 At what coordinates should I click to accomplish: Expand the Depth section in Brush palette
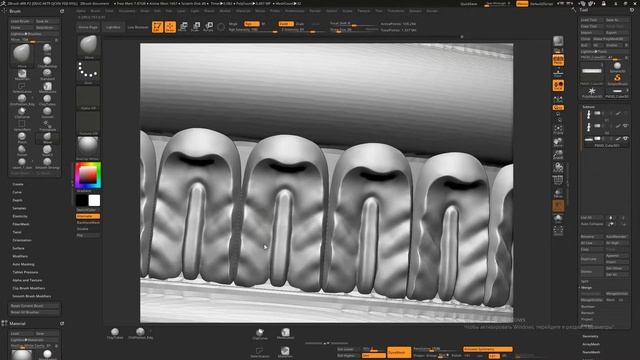point(18,200)
